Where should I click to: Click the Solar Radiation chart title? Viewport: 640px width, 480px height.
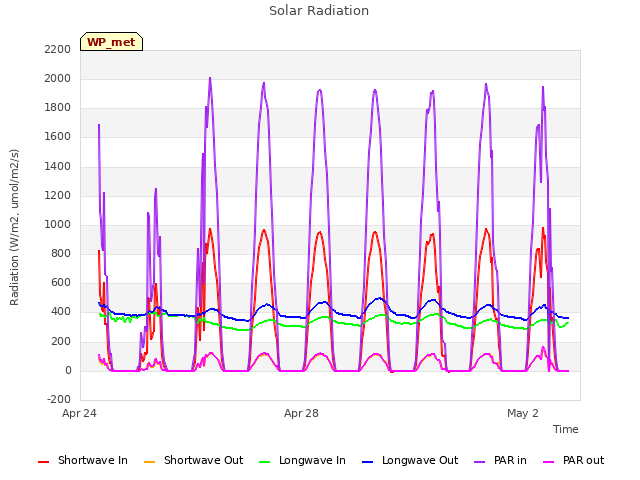coord(319,11)
